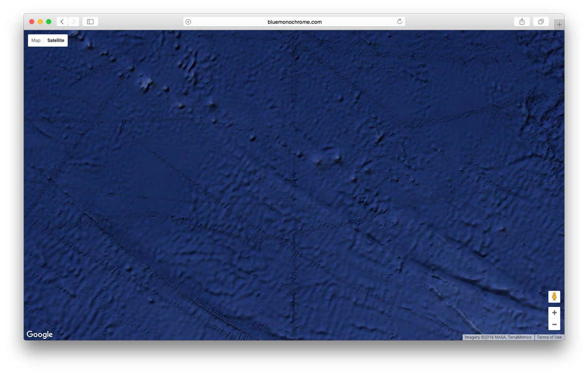Show all tabs overview
Screen dimensions: 588x374
541,22
